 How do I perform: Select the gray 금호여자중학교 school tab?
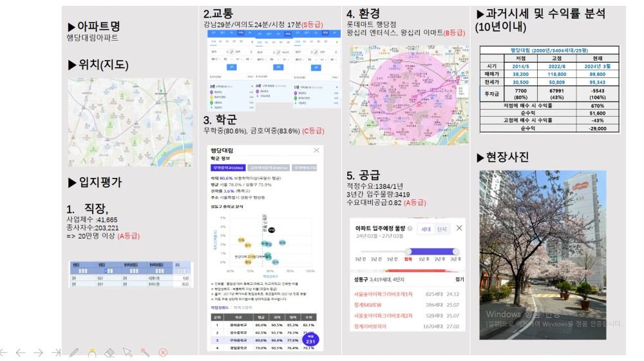(269, 168)
